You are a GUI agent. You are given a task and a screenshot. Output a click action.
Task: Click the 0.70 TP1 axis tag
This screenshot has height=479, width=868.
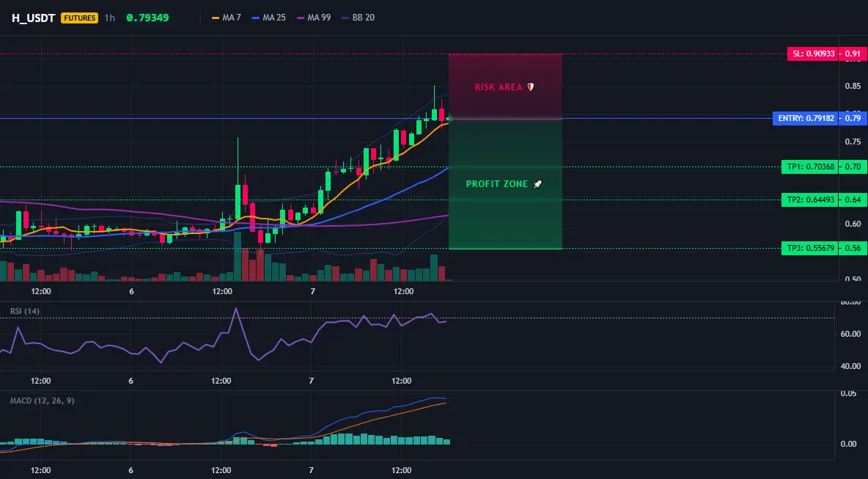(x=853, y=167)
